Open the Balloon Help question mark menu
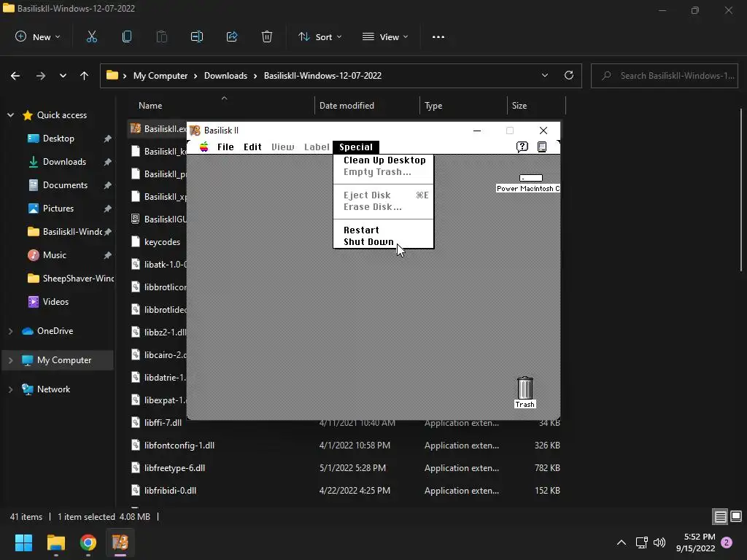Viewport: 747px width, 560px height. (522, 147)
